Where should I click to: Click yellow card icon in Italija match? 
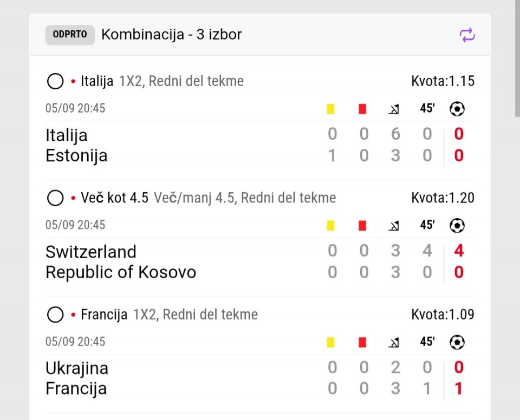330,109
